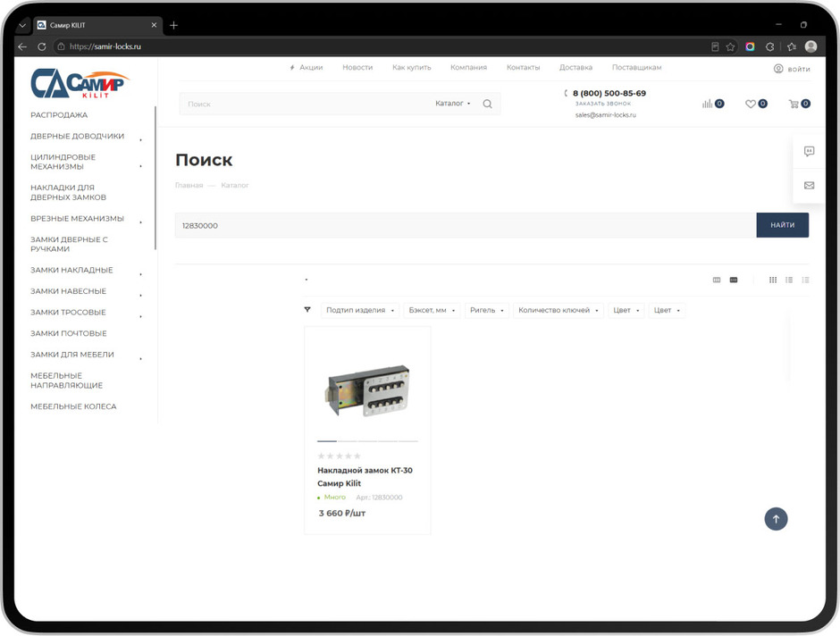The image size is (840, 636).
Task: Expand the Дверные доводчики submenu arrow
Action: coord(141,140)
